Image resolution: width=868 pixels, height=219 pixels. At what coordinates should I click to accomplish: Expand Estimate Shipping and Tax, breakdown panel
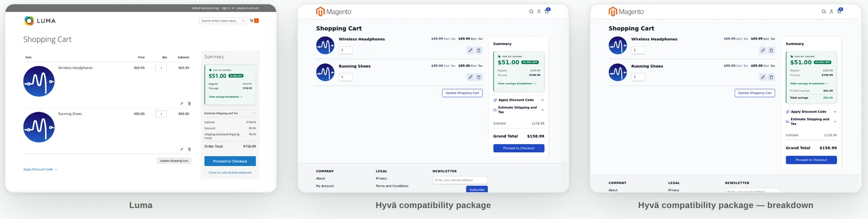pyautogui.click(x=810, y=121)
